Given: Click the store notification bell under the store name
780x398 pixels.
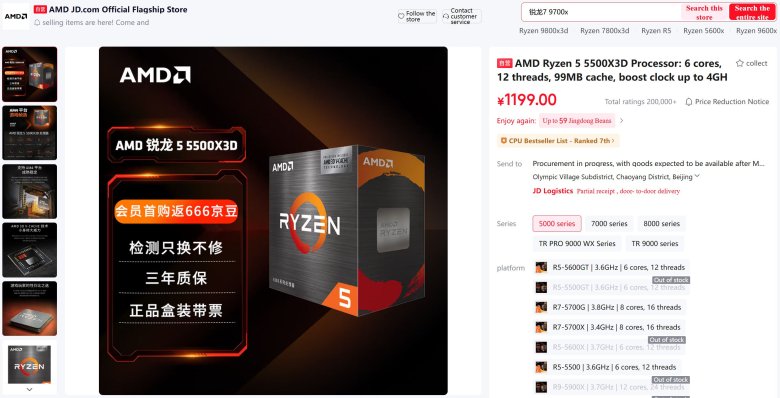Looking at the screenshot, I should click(37, 22).
